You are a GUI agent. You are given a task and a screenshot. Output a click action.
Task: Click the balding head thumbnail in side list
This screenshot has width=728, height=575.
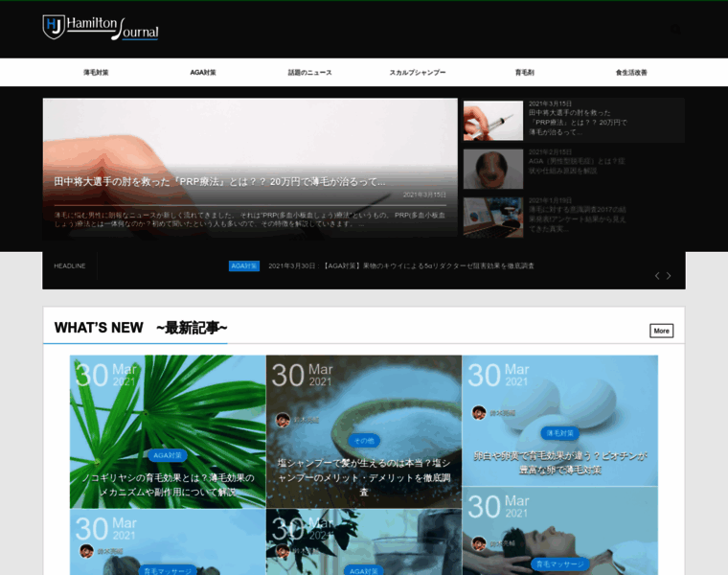493,169
